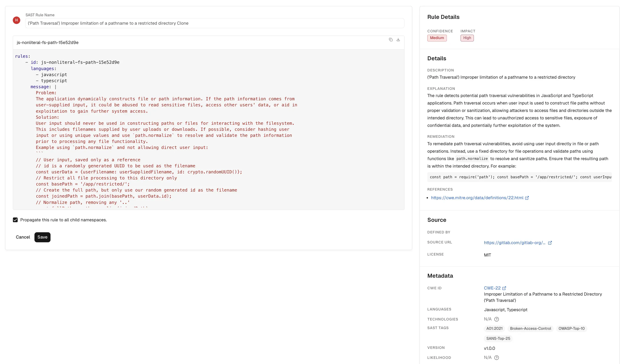Screen dimensions: 620x364
Task: Click the v1.0.0 version value
Action: 489,348
